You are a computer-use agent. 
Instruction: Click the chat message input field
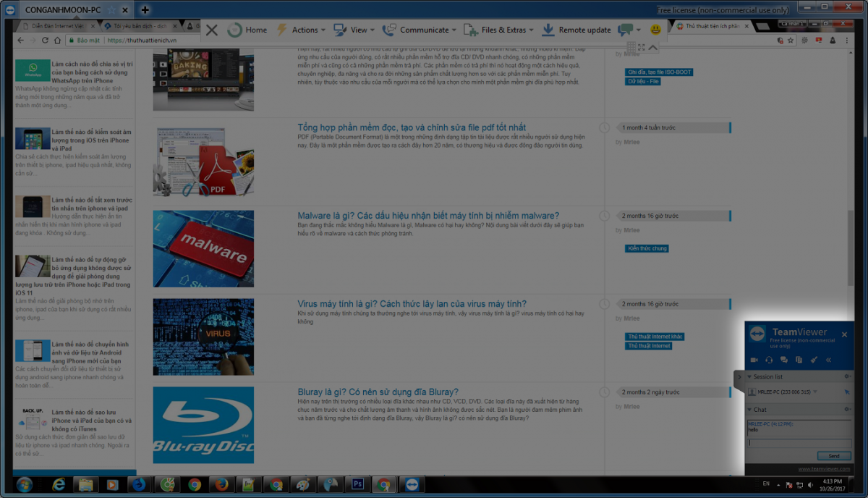click(799, 443)
